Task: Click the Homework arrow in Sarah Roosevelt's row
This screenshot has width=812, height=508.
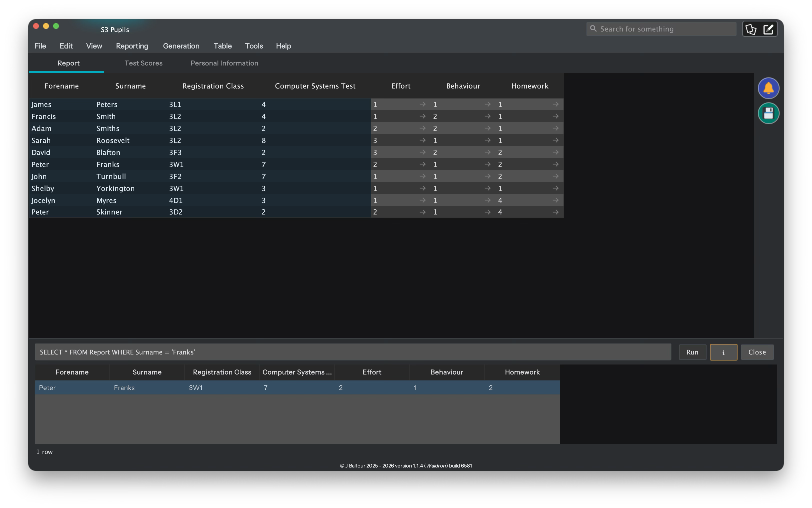Action: [x=556, y=140]
